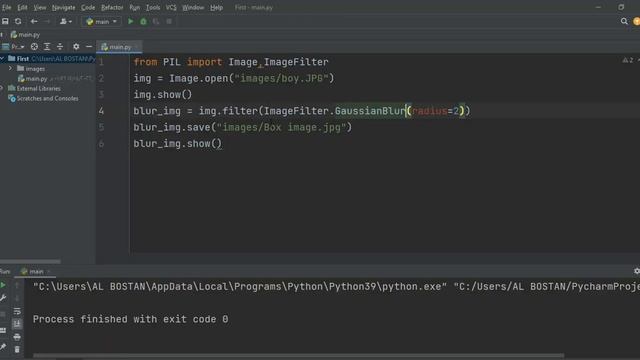
Task: Rerun main with Run panel play icon
Action: (3, 285)
